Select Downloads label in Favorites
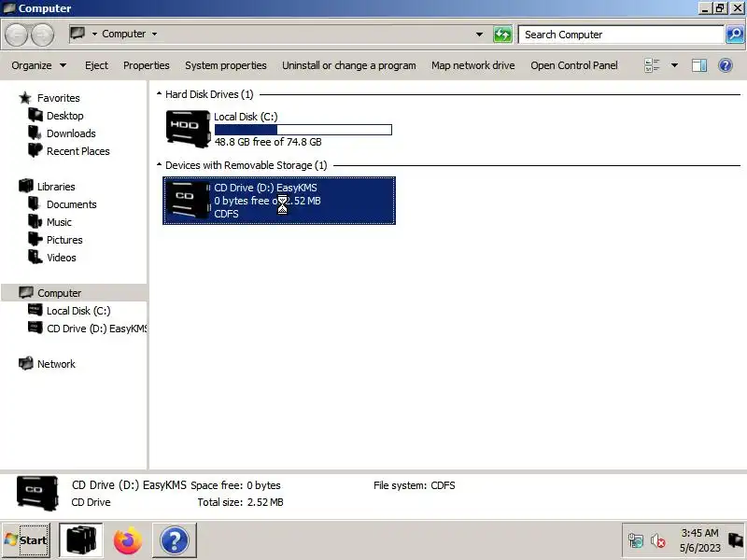747x560 pixels. point(71,133)
